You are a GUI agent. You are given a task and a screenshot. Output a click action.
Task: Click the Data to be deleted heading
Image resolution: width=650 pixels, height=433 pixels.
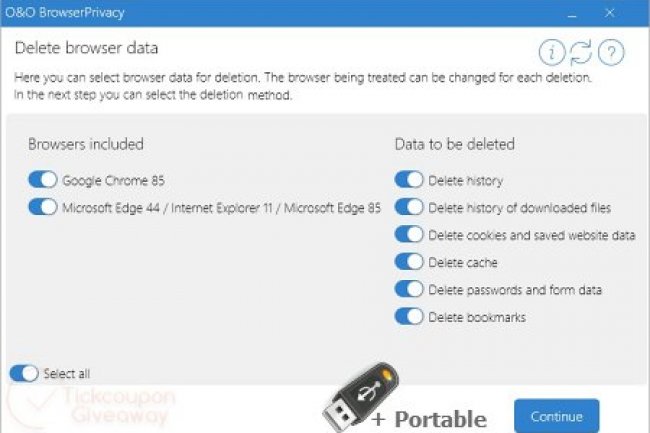point(454,144)
